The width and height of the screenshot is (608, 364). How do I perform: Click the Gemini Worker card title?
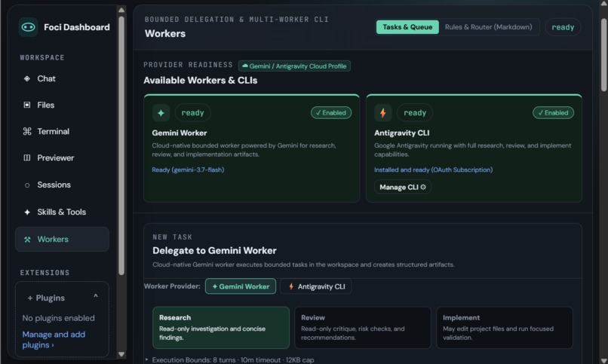pyautogui.click(x=179, y=133)
